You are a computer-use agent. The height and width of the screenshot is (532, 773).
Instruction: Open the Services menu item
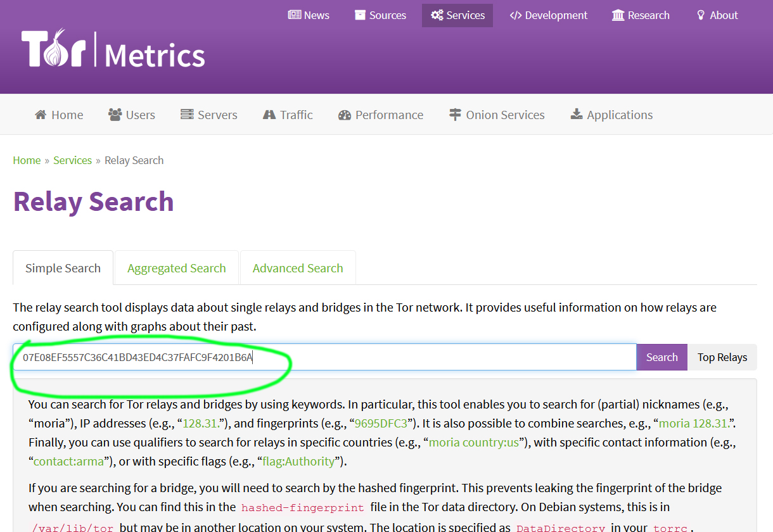[x=457, y=15]
